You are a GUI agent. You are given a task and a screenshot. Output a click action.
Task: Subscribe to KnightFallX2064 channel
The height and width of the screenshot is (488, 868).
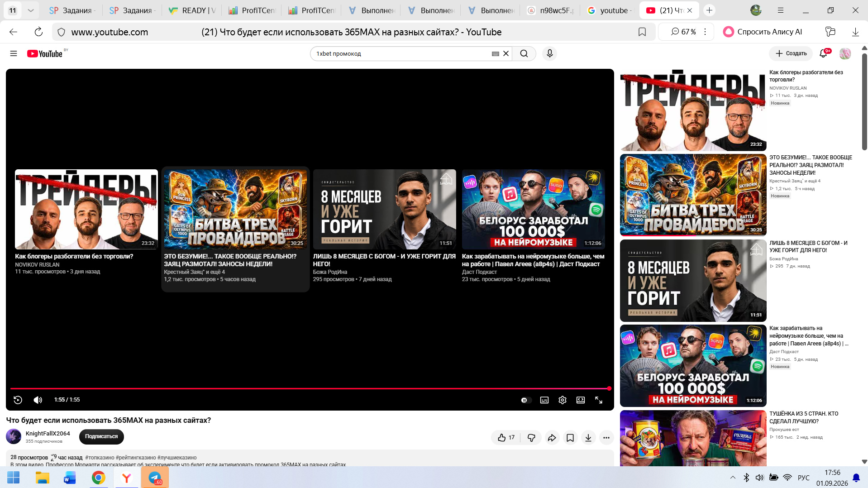(x=101, y=436)
